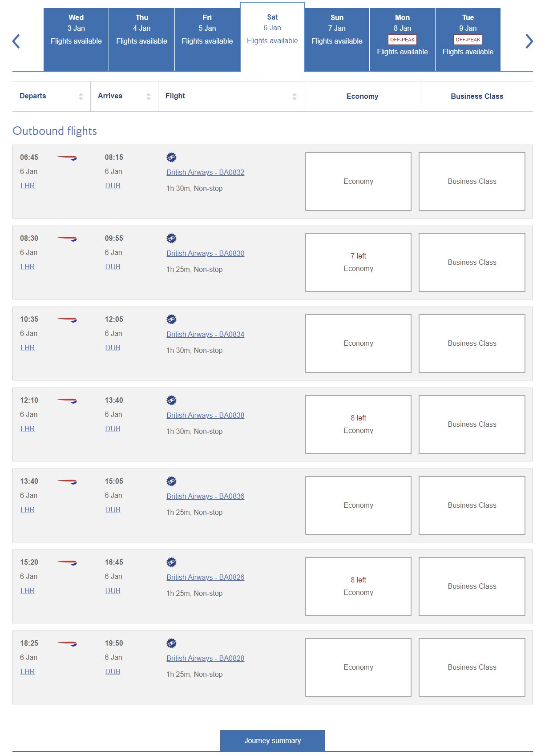545x756 pixels.
Task: Click the badge icon above flight BA0828
Action: (171, 643)
